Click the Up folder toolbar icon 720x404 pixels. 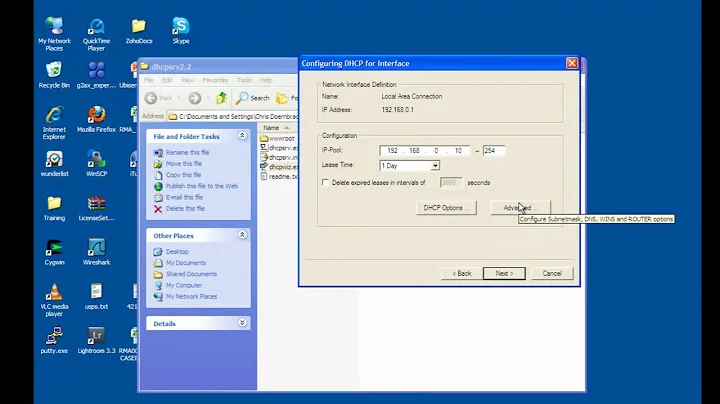tap(222, 98)
